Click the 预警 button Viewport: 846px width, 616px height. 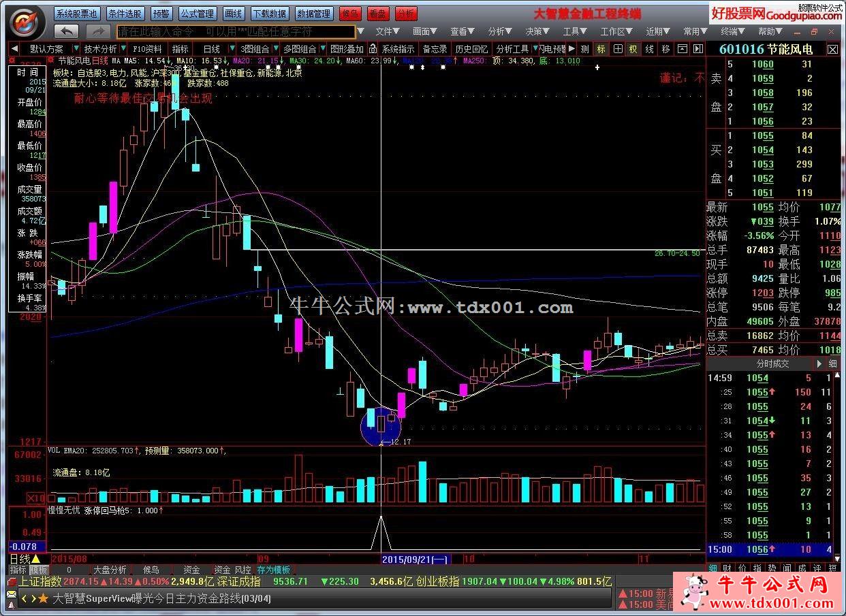pyautogui.click(x=161, y=14)
